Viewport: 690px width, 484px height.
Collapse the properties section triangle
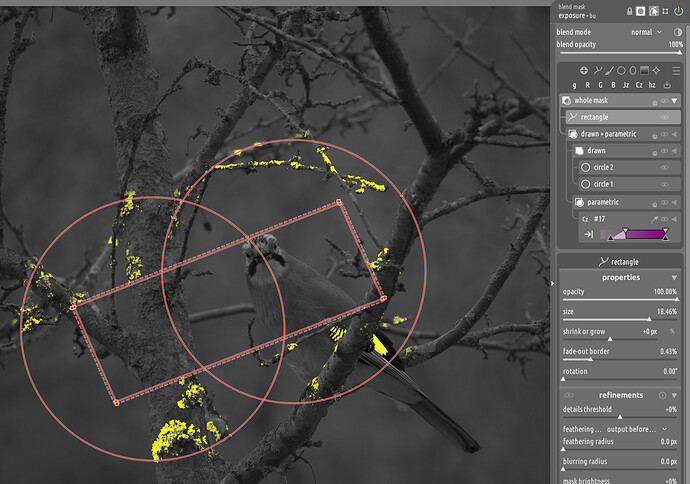coord(674,278)
